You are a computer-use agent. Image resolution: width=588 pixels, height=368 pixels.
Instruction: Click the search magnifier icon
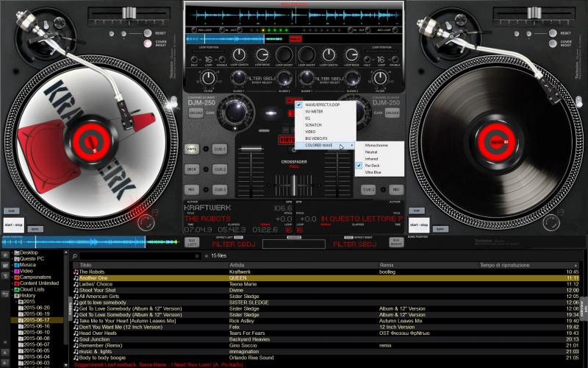click(75, 256)
